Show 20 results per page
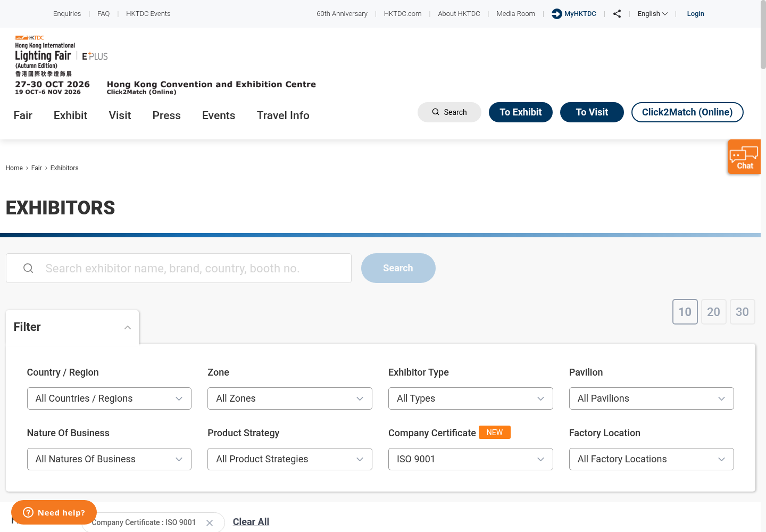 pyautogui.click(x=714, y=312)
